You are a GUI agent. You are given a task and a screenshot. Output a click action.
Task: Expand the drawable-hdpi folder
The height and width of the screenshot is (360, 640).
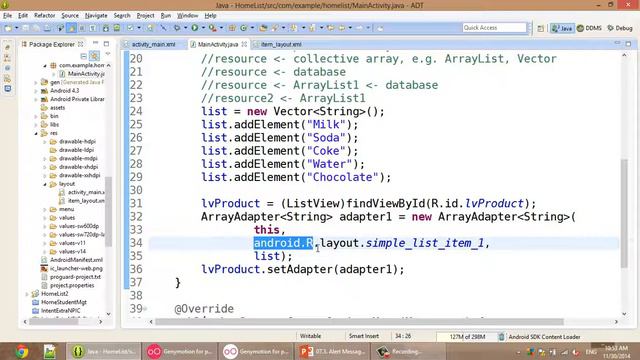[45, 142]
